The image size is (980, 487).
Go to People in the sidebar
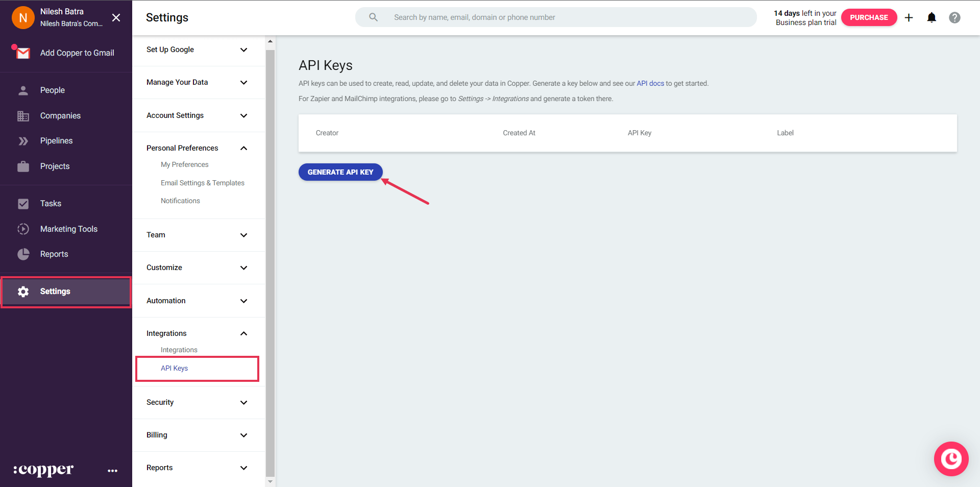(53, 90)
